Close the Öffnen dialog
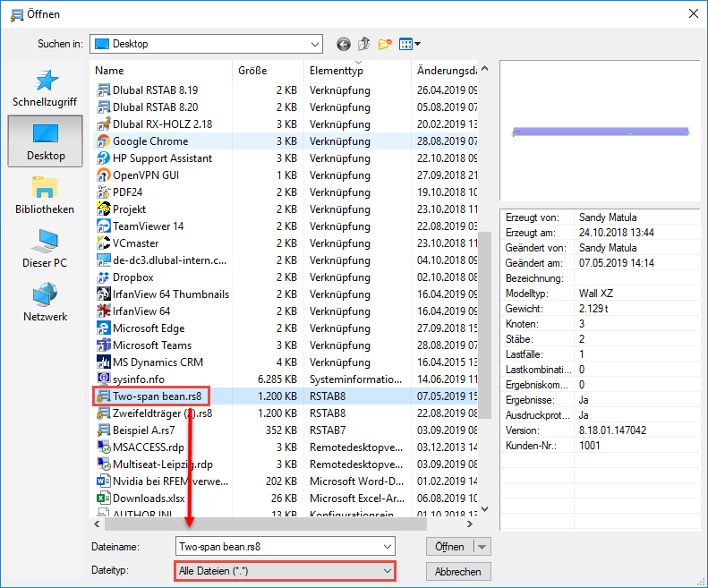The width and height of the screenshot is (708, 588). tap(694, 14)
